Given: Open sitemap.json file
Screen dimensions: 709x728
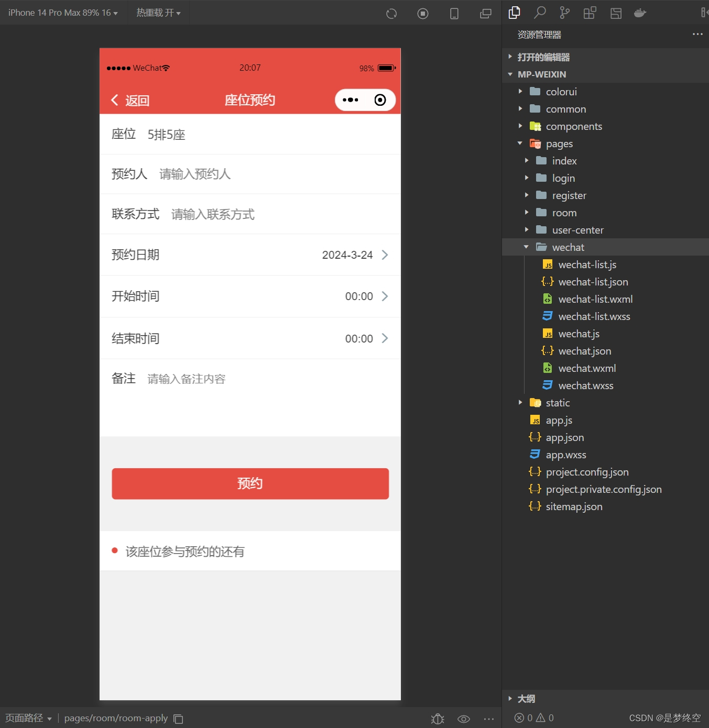Looking at the screenshot, I should pyautogui.click(x=605, y=506).
